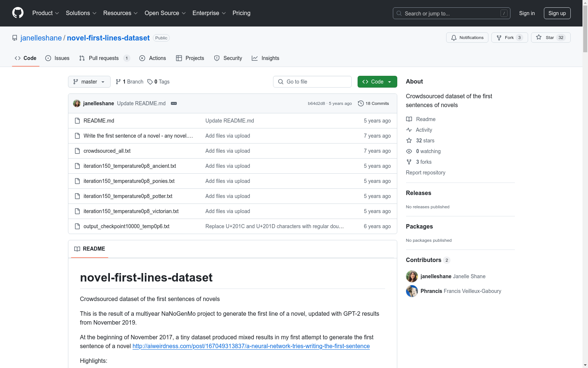Click file icon next to README.md
588x368 pixels.
[77, 121]
